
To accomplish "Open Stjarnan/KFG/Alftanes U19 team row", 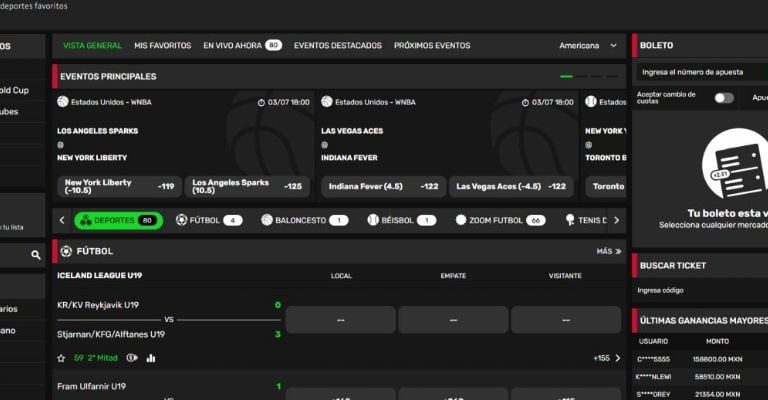I will pyautogui.click(x=111, y=334).
